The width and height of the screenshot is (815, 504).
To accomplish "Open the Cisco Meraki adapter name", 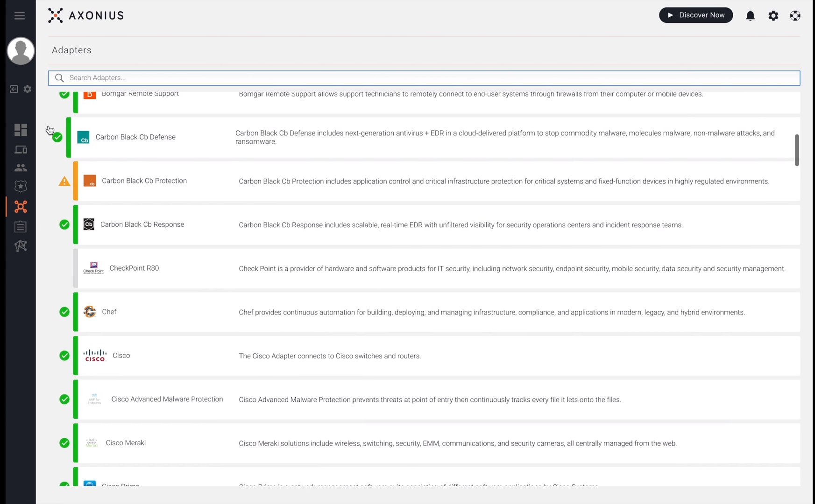I will pos(126,443).
